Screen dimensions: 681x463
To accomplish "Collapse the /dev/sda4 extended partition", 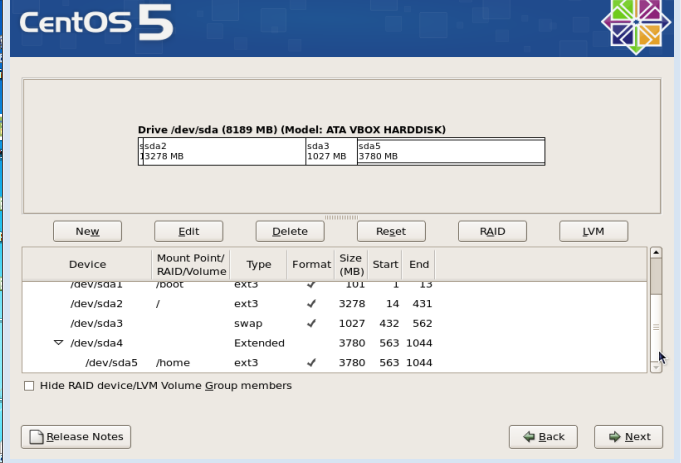I will [58, 343].
